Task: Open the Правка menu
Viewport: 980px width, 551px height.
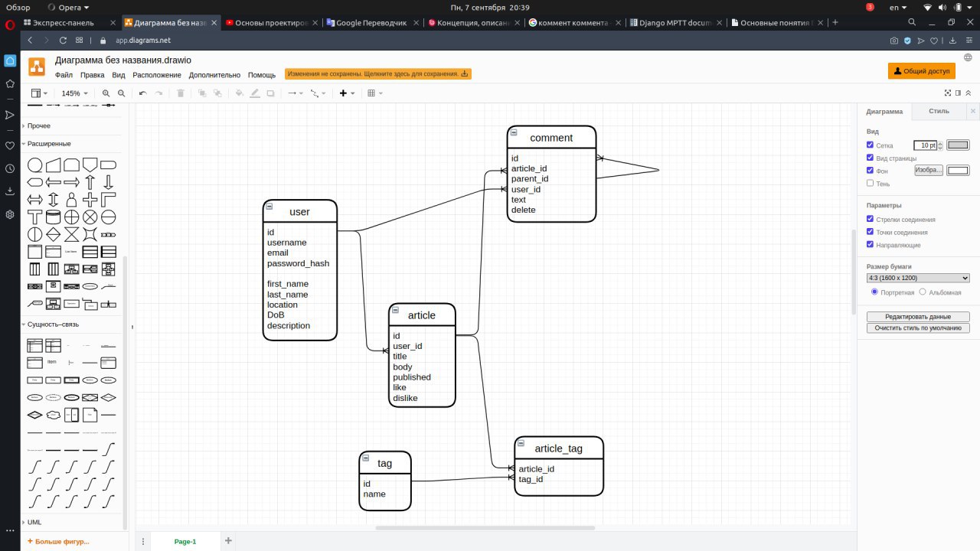Action: (x=93, y=75)
